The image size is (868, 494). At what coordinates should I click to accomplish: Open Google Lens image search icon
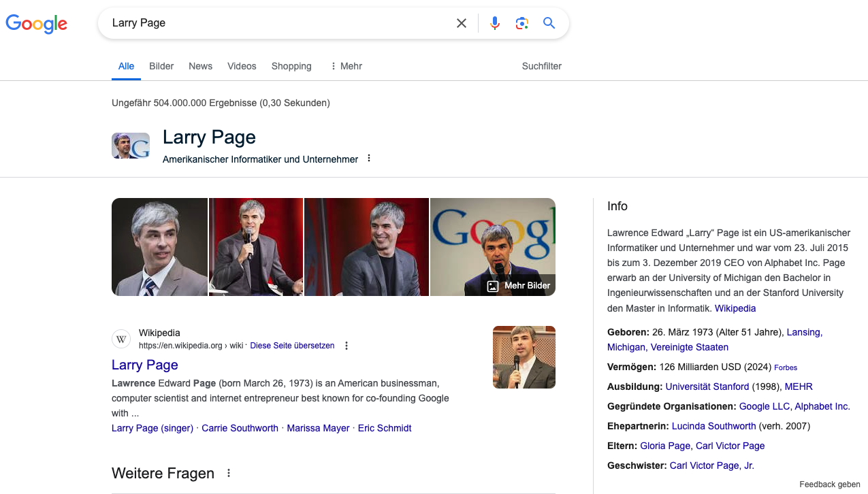click(522, 23)
